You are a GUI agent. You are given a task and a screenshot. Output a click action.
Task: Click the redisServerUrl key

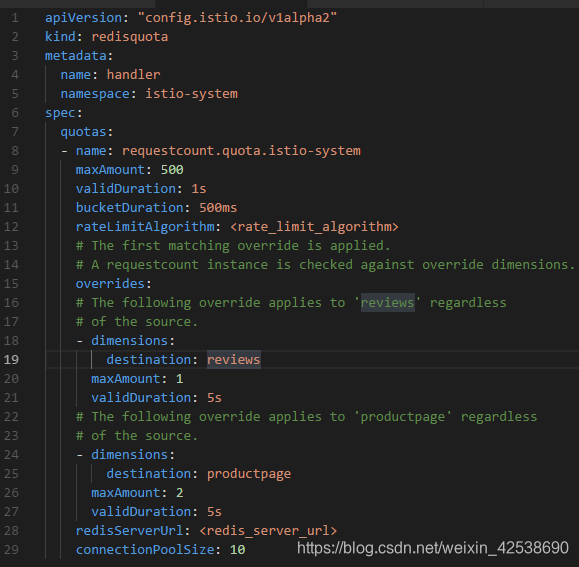coord(129,531)
